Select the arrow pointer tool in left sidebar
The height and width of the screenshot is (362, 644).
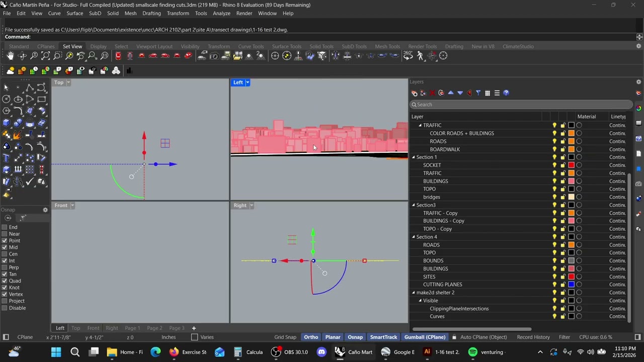[x=6, y=87]
